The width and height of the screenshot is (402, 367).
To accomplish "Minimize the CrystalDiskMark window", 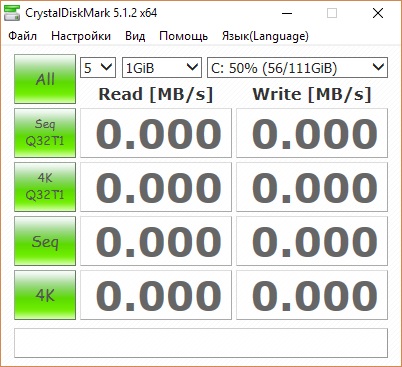I will pyautogui.click(x=287, y=13).
